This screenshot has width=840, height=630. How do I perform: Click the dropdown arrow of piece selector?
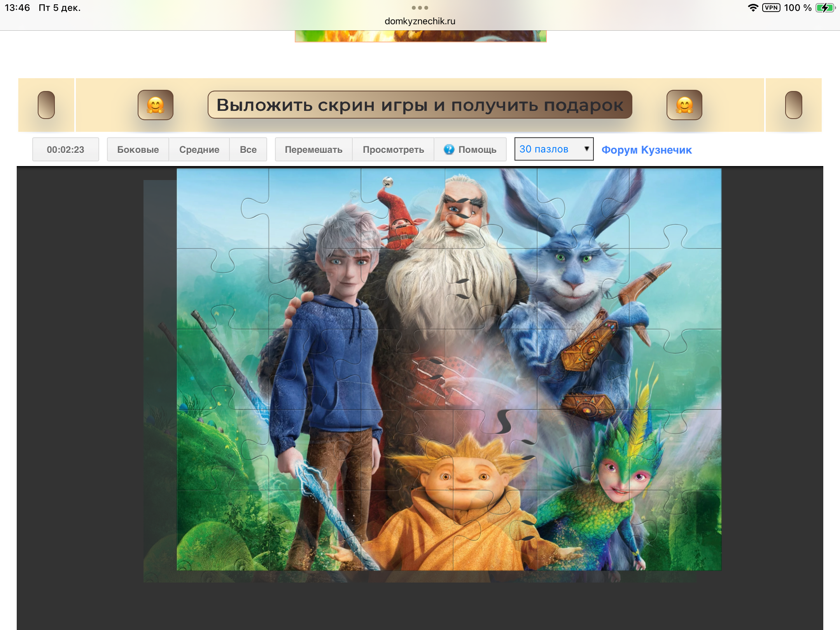(x=586, y=149)
